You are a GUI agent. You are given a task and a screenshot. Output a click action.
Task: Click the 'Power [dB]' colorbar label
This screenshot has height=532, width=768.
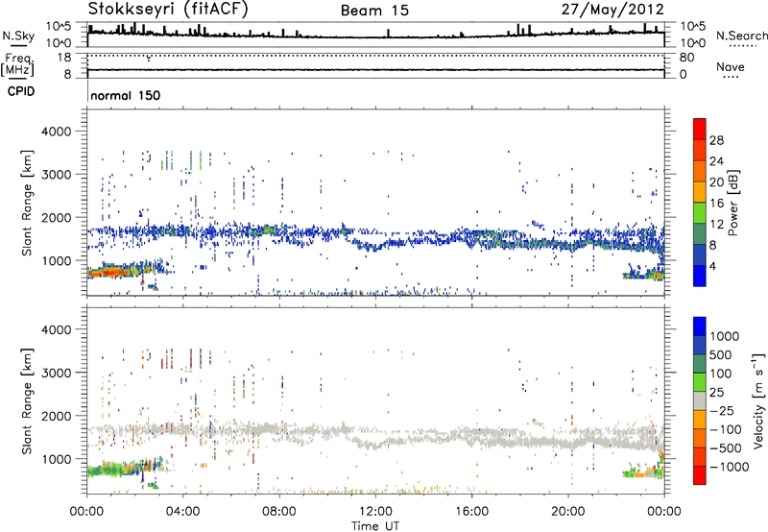pyautogui.click(x=732, y=203)
